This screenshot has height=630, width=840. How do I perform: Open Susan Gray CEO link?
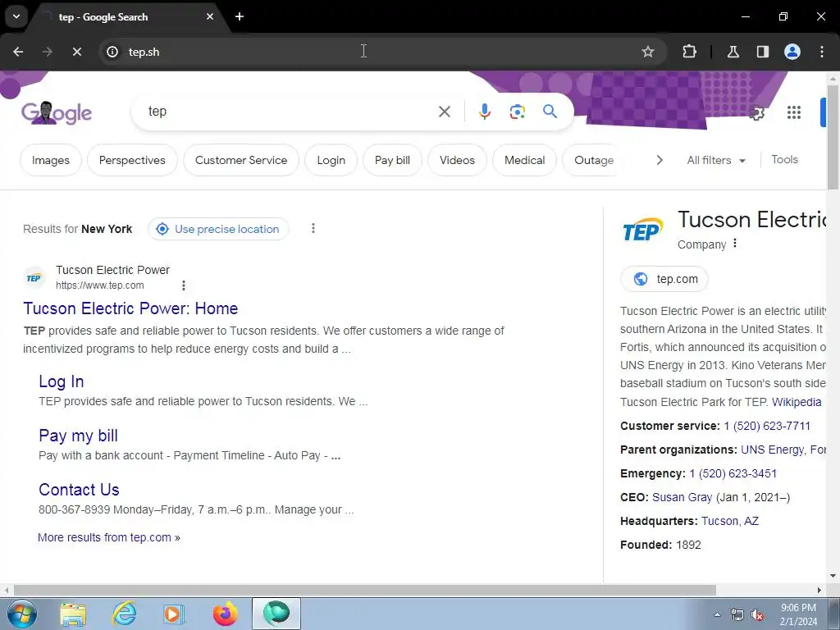682,497
